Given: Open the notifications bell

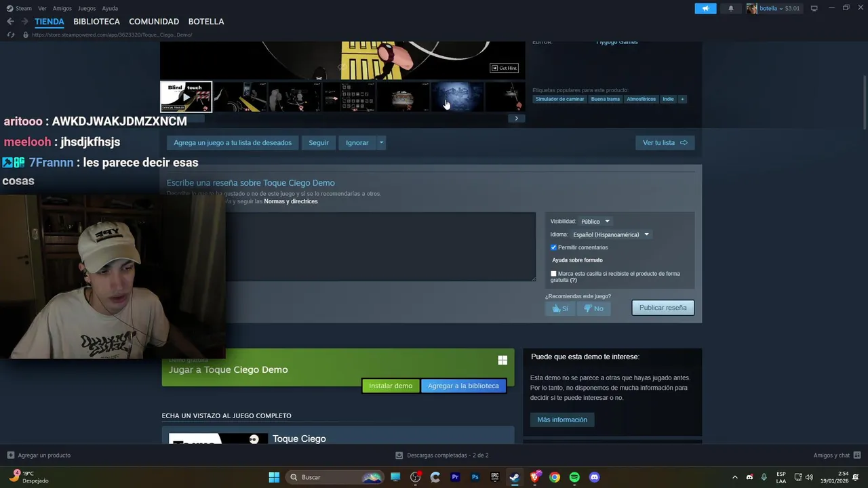Looking at the screenshot, I should coord(731,8).
